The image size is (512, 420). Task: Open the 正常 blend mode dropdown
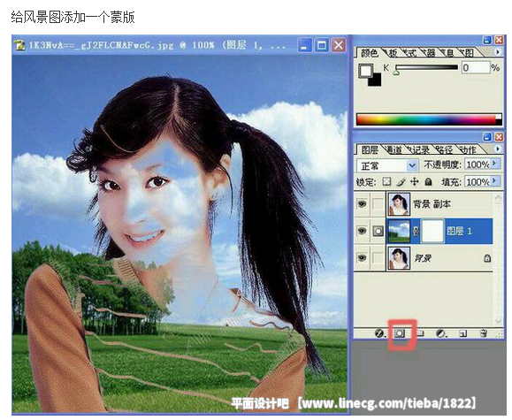coord(387,165)
